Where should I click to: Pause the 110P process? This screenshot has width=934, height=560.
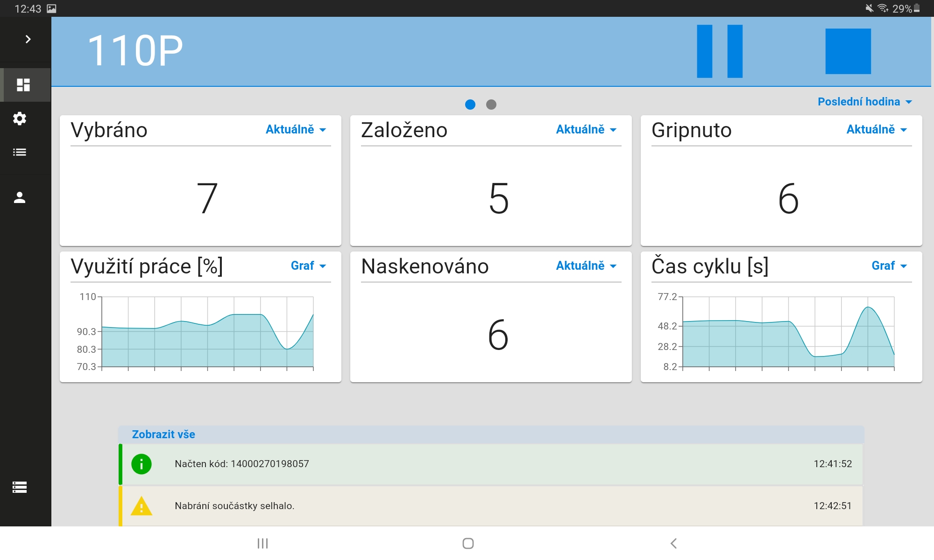(720, 51)
